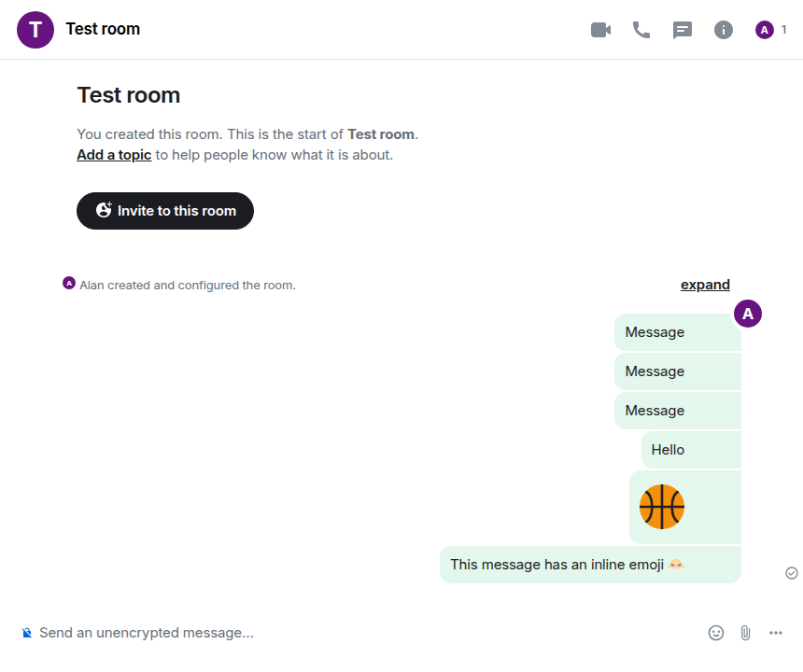
Task: Open the room info panel
Action: [724, 30]
